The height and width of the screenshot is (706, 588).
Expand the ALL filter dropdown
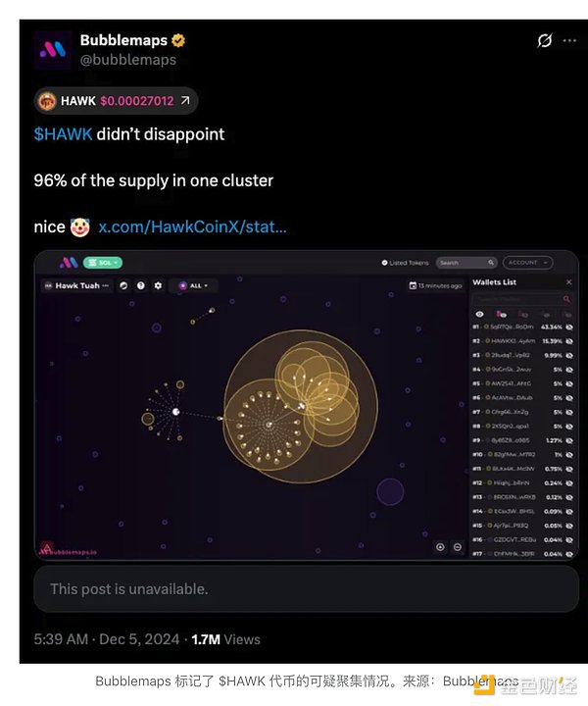(x=195, y=285)
